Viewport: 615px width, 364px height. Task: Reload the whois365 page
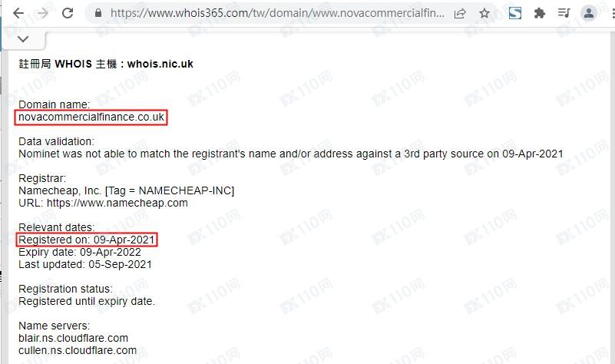coord(68,13)
